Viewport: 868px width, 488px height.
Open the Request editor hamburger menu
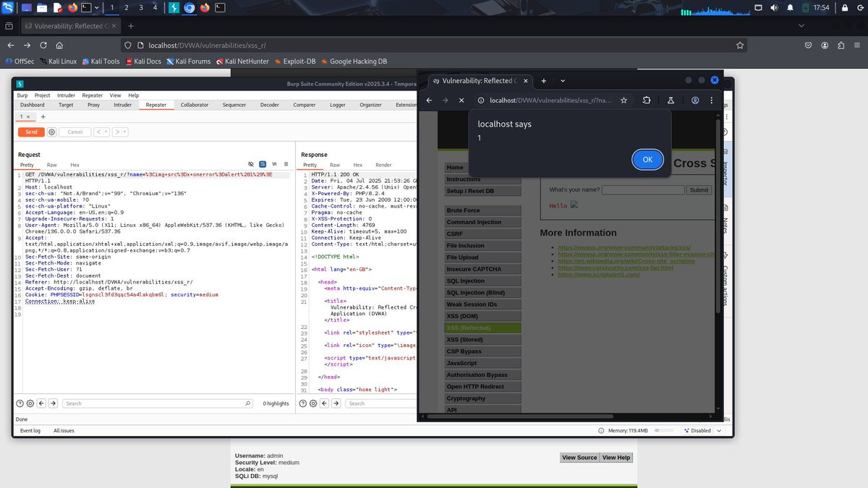pos(286,165)
